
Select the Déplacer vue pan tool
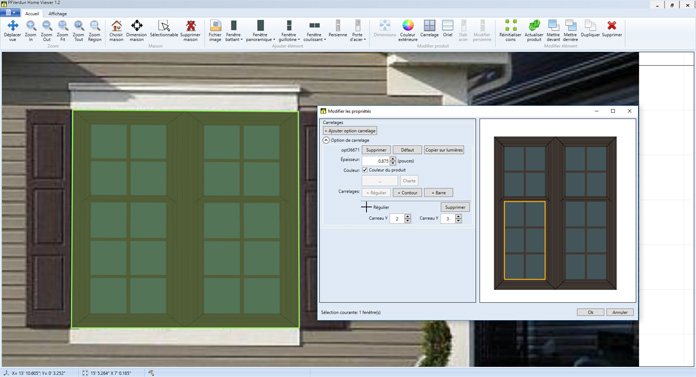click(x=12, y=31)
